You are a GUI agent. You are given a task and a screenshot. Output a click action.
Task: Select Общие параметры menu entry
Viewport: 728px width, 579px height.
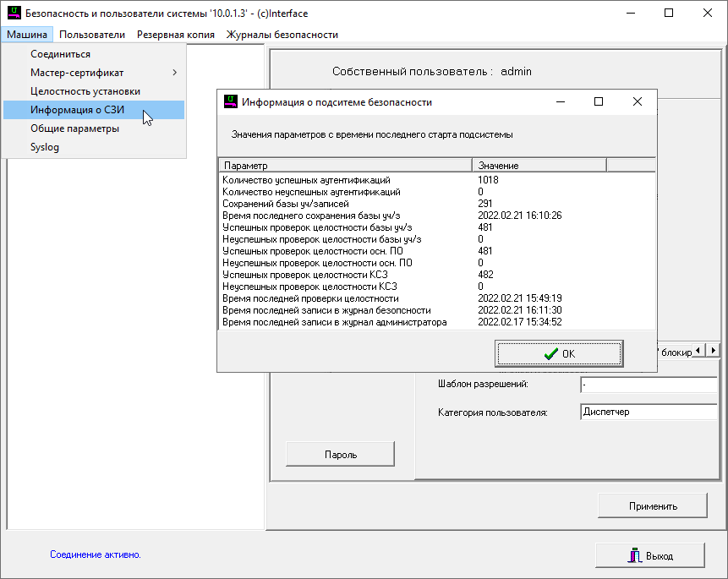[x=74, y=128]
